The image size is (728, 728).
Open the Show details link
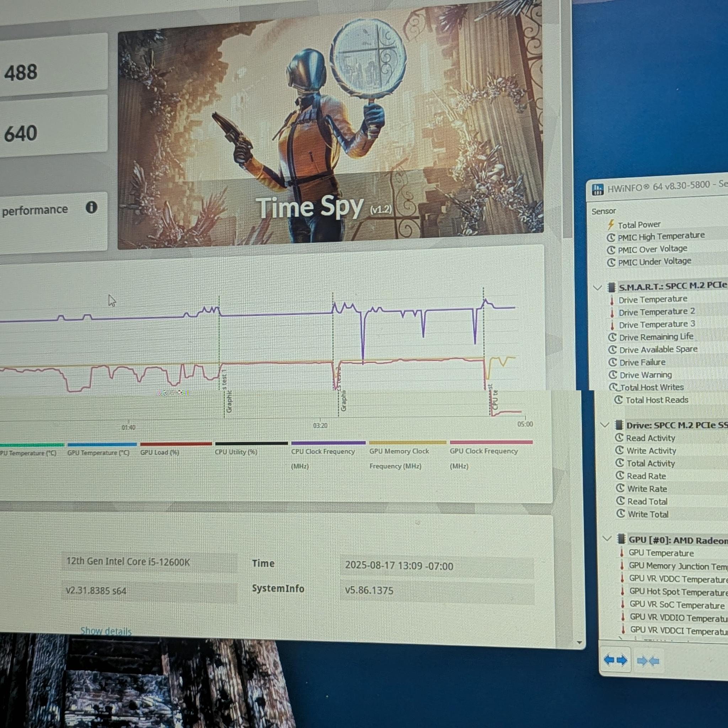pyautogui.click(x=106, y=631)
